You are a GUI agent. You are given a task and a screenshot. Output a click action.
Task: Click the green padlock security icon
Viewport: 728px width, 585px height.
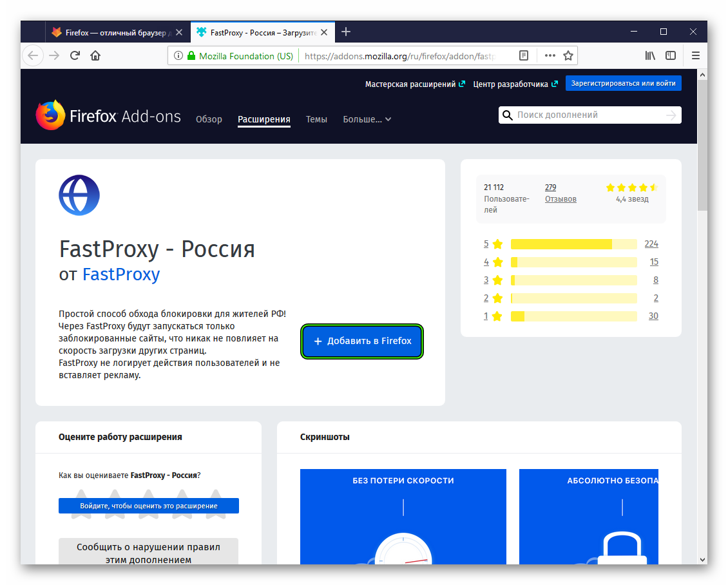[191, 55]
